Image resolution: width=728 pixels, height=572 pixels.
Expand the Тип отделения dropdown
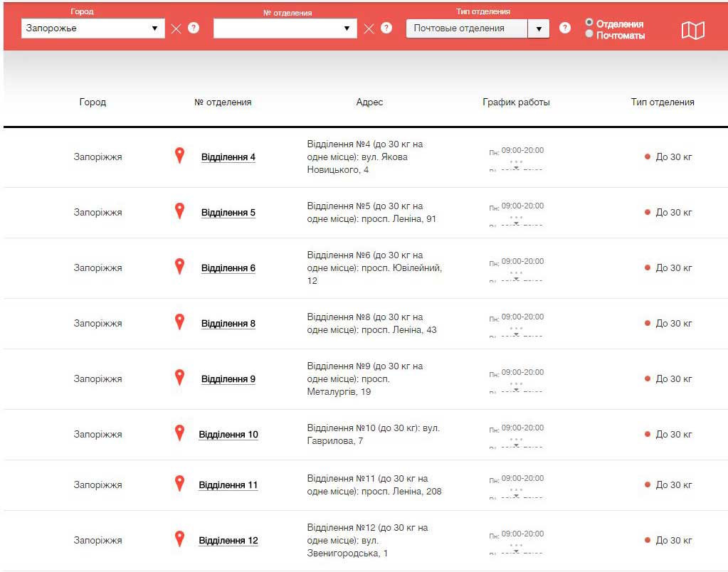pyautogui.click(x=539, y=28)
